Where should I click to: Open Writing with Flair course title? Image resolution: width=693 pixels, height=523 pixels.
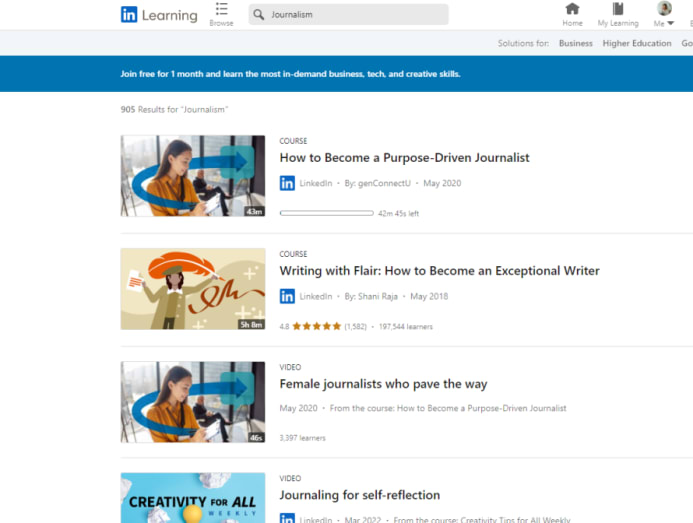pyautogui.click(x=439, y=271)
